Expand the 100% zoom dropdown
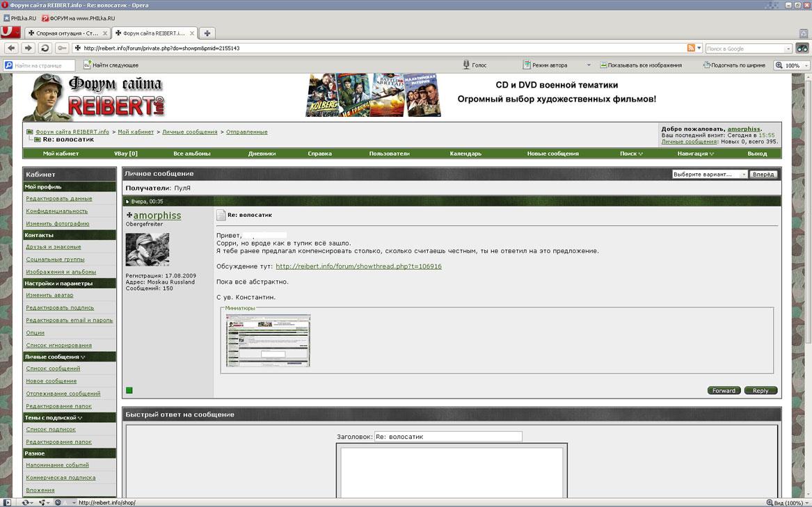Screen dimensions: 812x507 pyautogui.click(x=806, y=65)
